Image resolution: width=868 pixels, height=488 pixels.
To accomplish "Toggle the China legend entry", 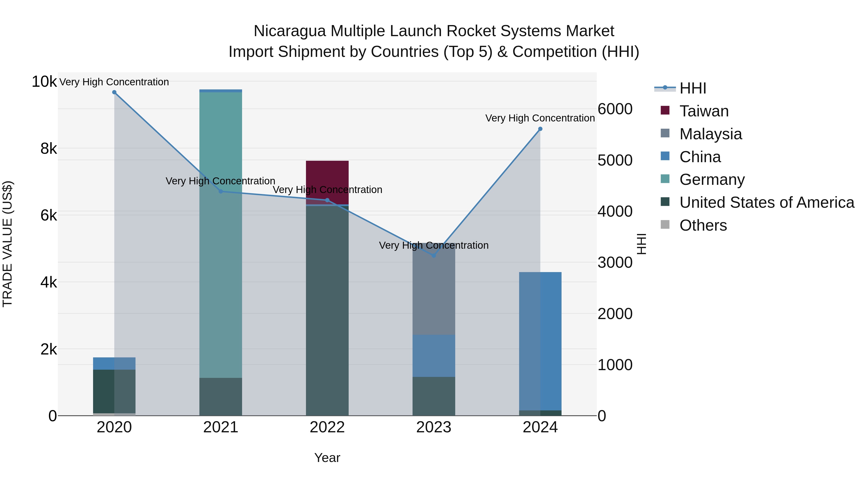I will coord(691,157).
